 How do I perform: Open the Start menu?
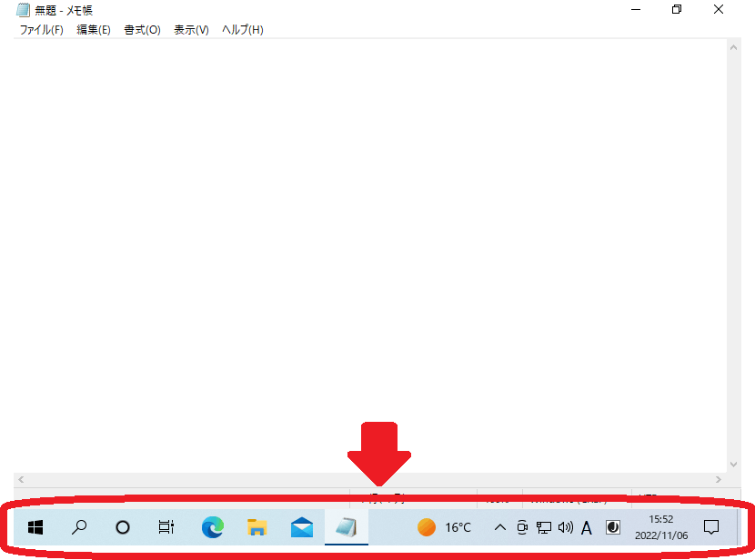[x=35, y=527]
